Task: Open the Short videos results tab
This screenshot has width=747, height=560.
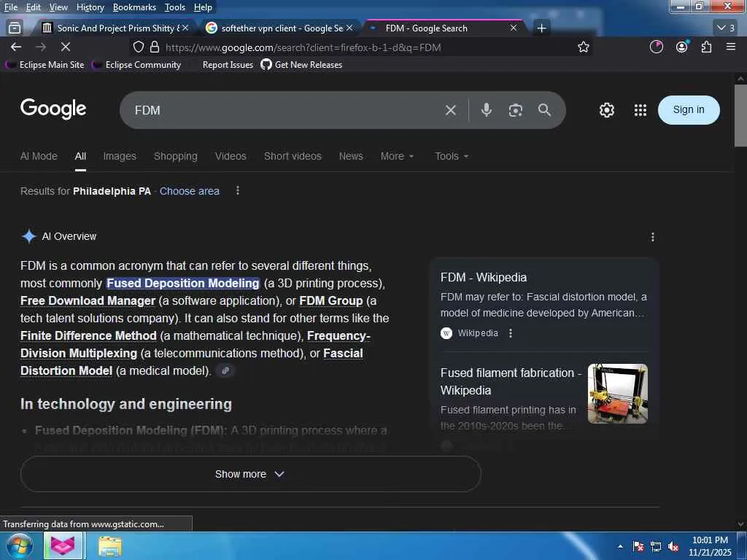Action: [293, 156]
